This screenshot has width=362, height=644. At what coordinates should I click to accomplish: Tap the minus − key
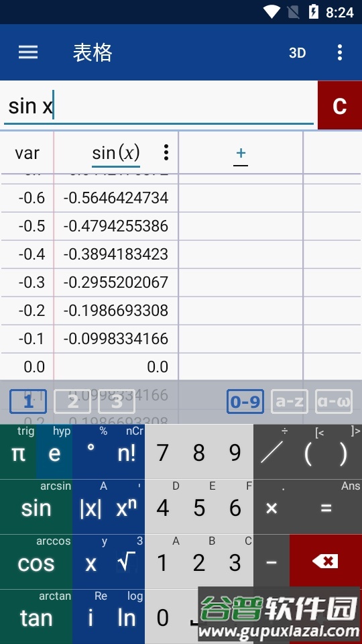pyautogui.click(x=271, y=562)
